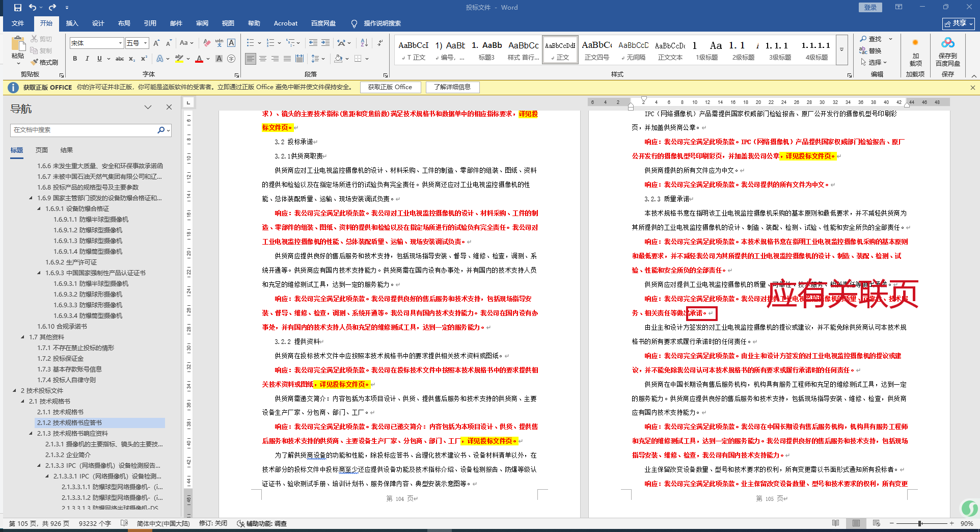This screenshot has width=980, height=532.
Task: Open the font size dropdown (五号)
Action: (x=146, y=43)
